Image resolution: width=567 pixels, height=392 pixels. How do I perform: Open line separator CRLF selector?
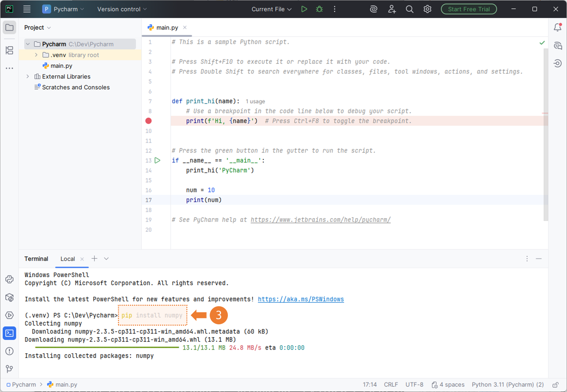391,385
